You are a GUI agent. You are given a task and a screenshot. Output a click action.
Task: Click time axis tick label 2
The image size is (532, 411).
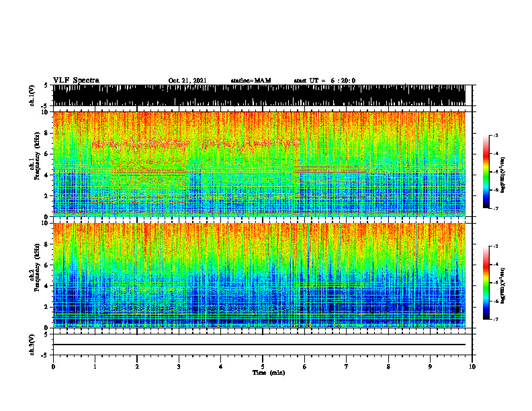137,367
